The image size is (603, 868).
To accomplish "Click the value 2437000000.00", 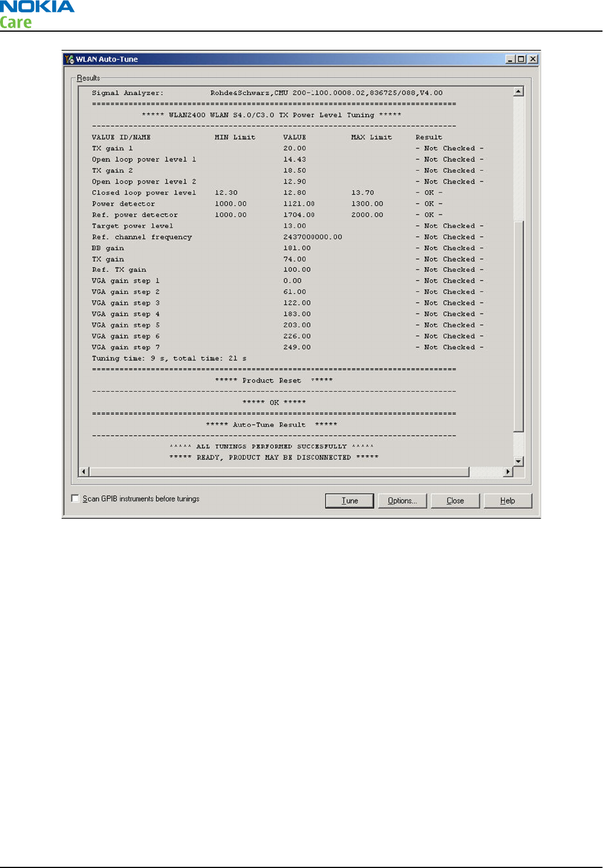I will (312, 237).
